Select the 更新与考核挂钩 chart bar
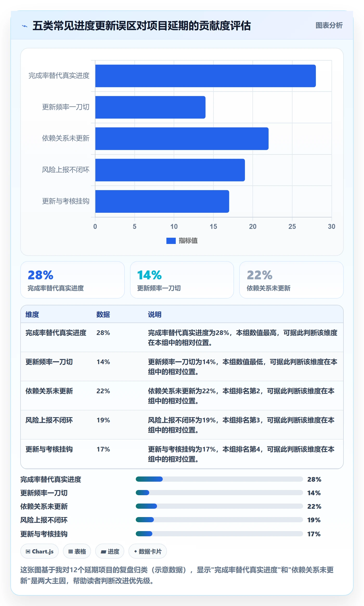Viewport: 364px width, 606px height. pyautogui.click(x=162, y=201)
